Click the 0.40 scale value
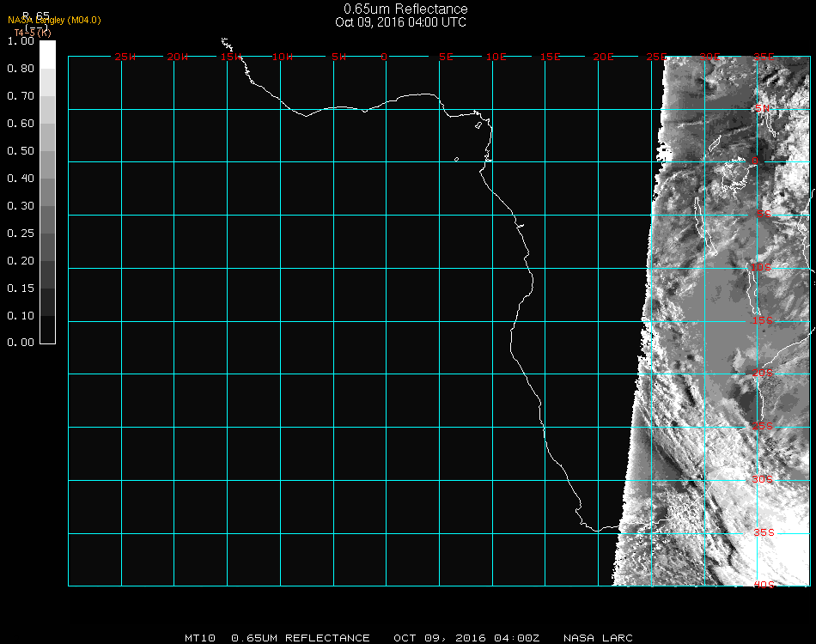 click(21, 179)
